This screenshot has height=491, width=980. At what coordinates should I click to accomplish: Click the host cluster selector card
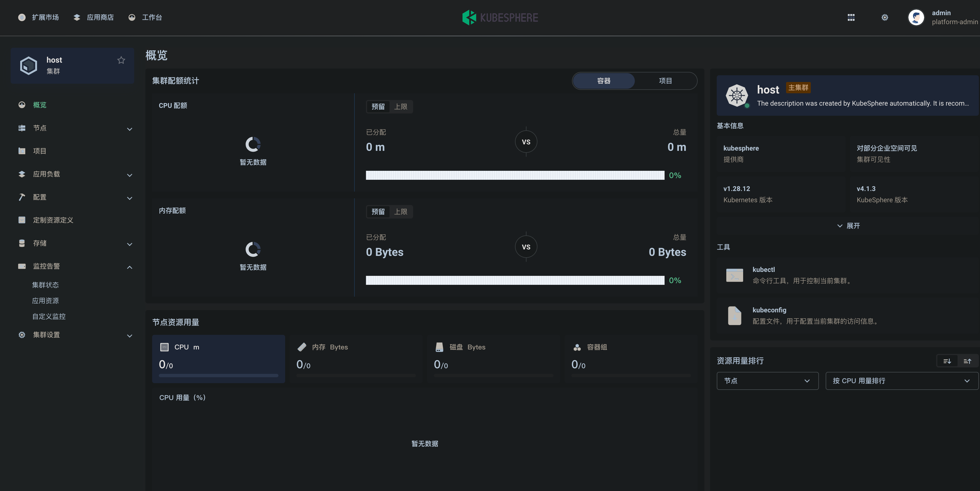[x=72, y=65]
